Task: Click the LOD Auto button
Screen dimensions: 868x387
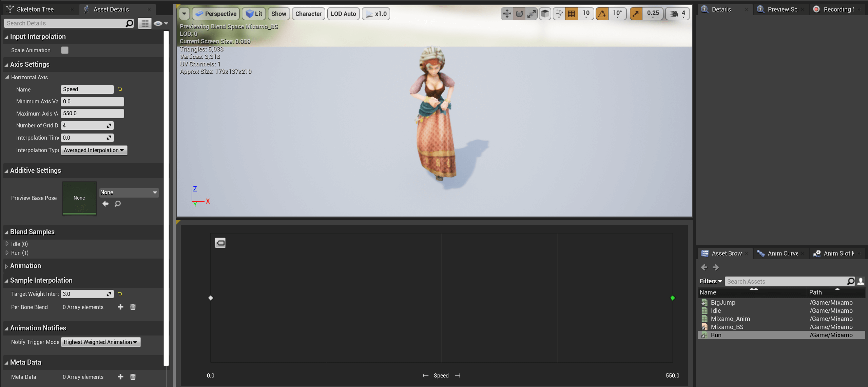Action: point(343,14)
